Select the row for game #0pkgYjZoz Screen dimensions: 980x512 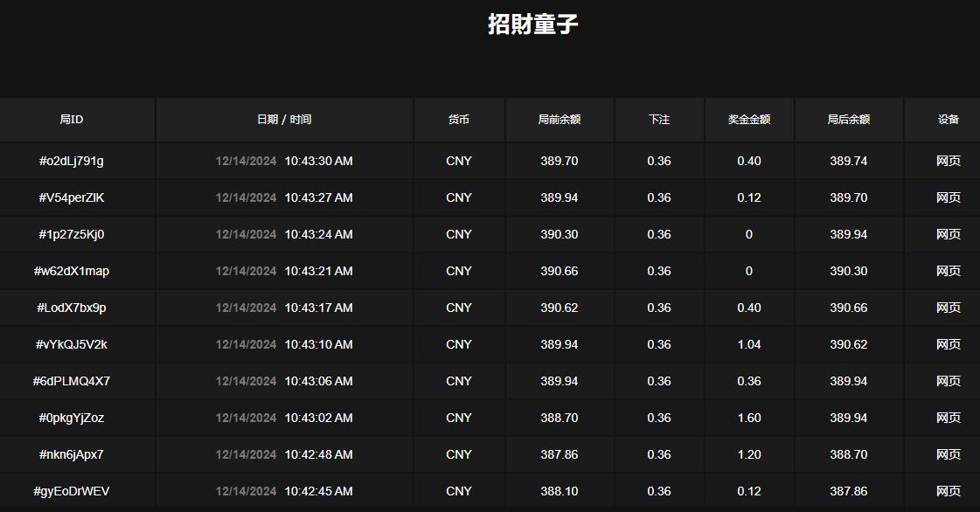pos(71,418)
